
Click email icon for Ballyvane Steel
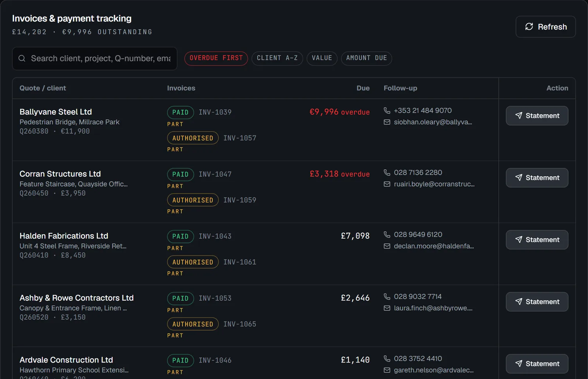pyautogui.click(x=387, y=122)
